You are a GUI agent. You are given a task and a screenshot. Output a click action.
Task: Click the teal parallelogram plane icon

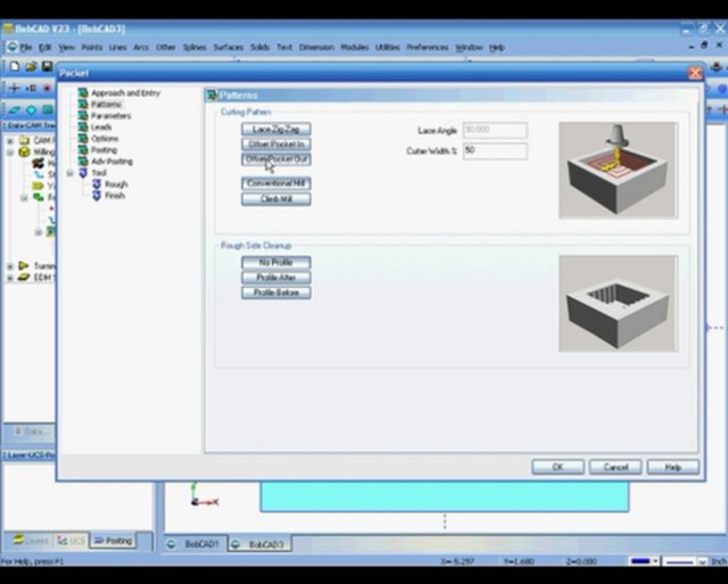coord(14,110)
